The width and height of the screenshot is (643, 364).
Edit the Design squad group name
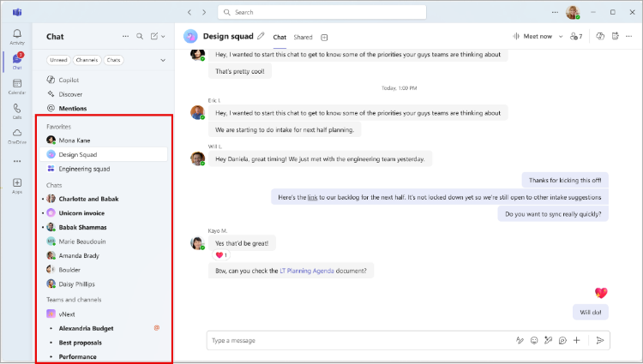(x=261, y=36)
